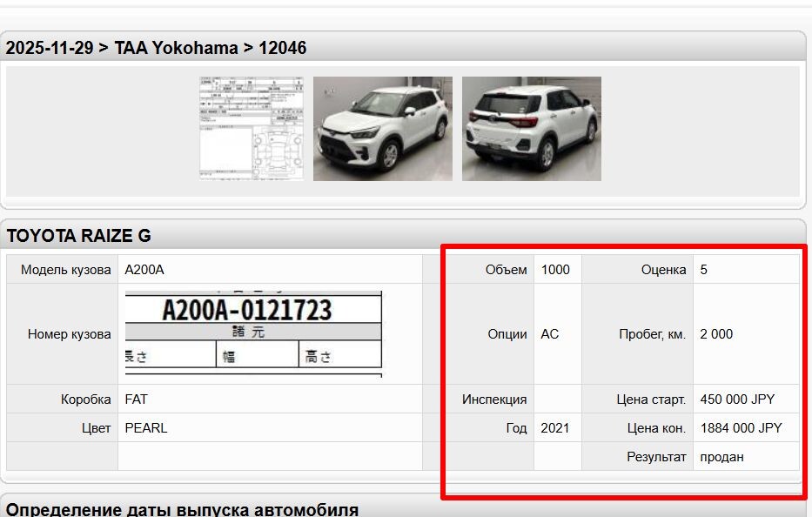
Task: Select the color value 'PEARL'
Action: tap(146, 428)
